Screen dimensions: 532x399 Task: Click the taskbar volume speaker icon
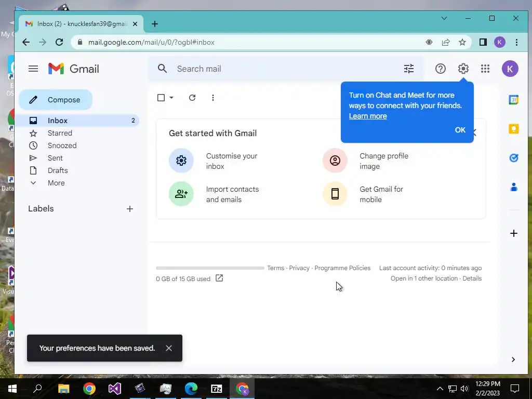pyautogui.click(x=464, y=389)
